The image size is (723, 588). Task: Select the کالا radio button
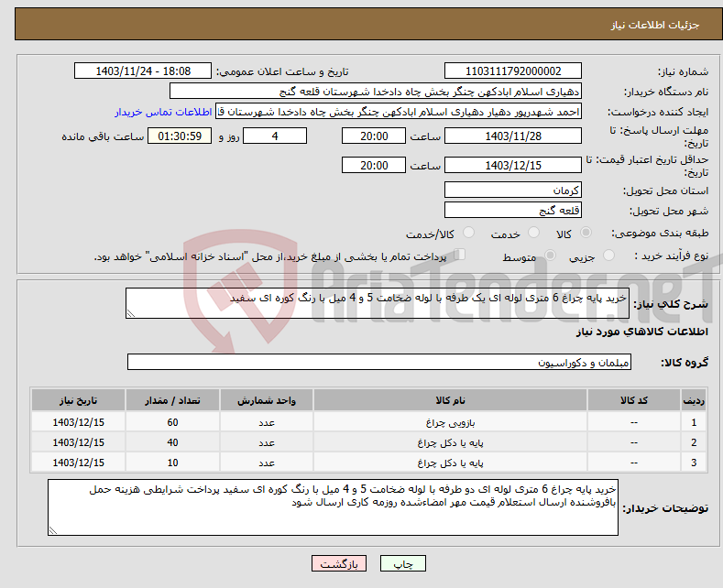point(586,233)
